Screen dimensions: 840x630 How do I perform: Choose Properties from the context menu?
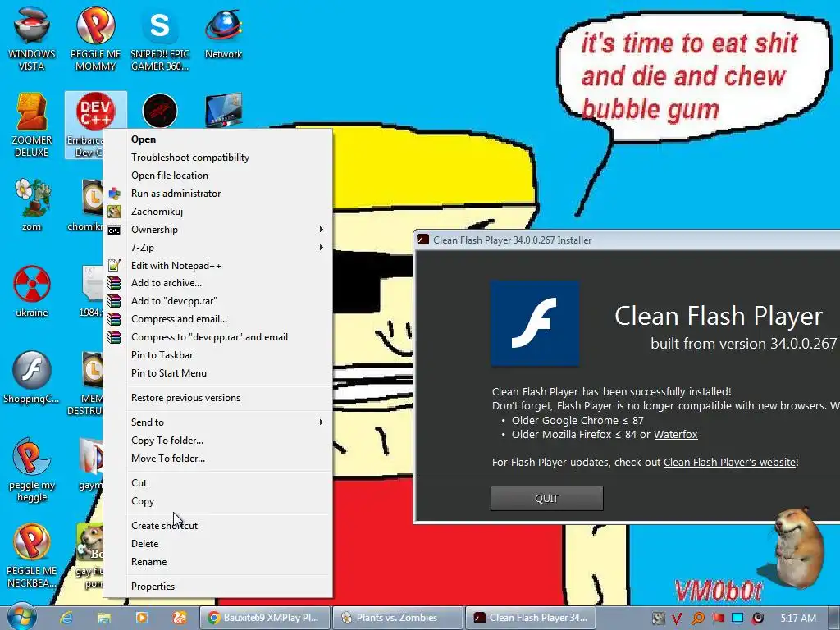coord(217,586)
